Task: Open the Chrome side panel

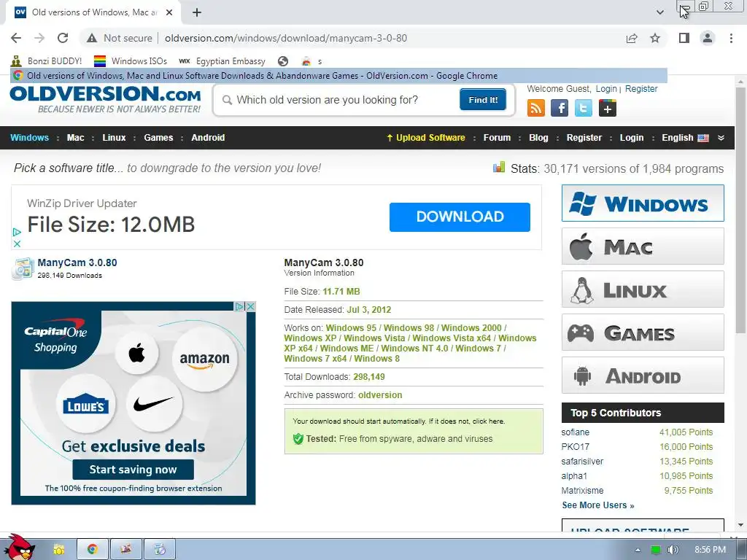Action: click(684, 38)
